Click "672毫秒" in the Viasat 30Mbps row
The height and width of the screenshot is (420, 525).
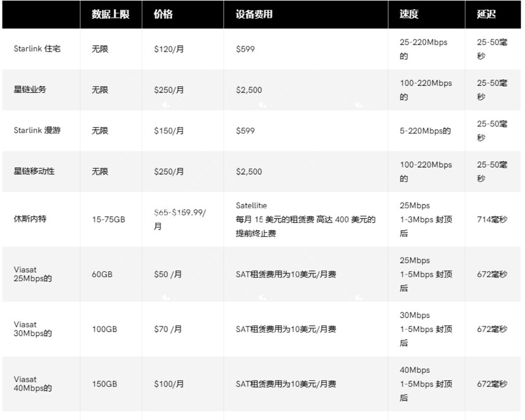pos(492,330)
